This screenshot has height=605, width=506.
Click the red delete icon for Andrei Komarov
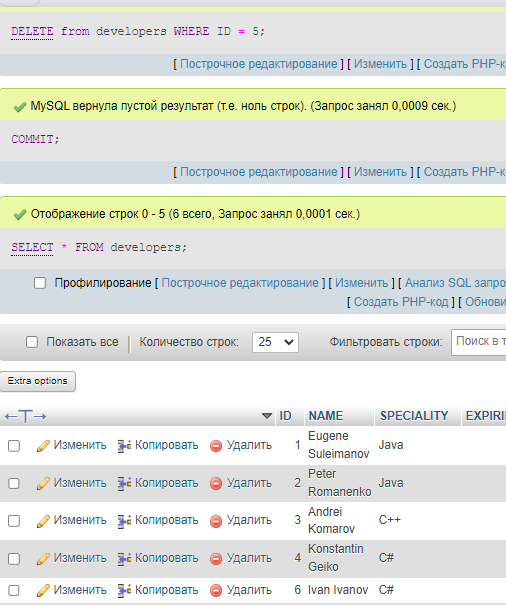216,521
